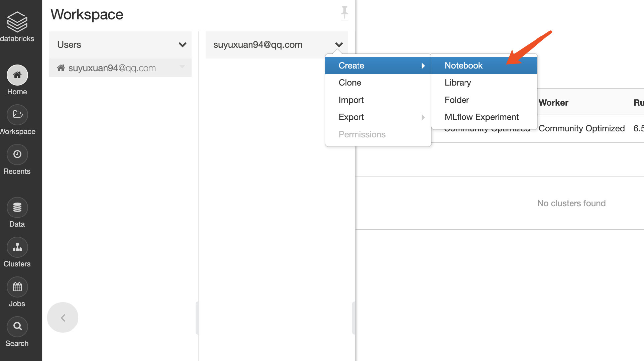Click the Databricks logo icon
644x361 pixels.
tap(17, 22)
